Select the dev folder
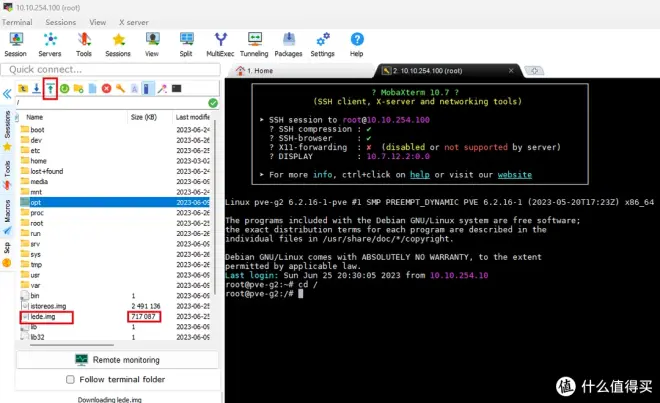660x403 pixels. 114,140
